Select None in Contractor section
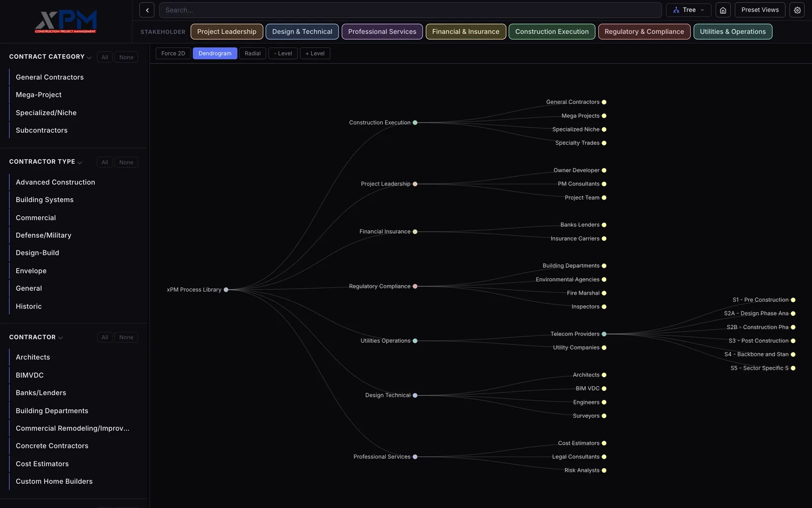 pyautogui.click(x=126, y=337)
